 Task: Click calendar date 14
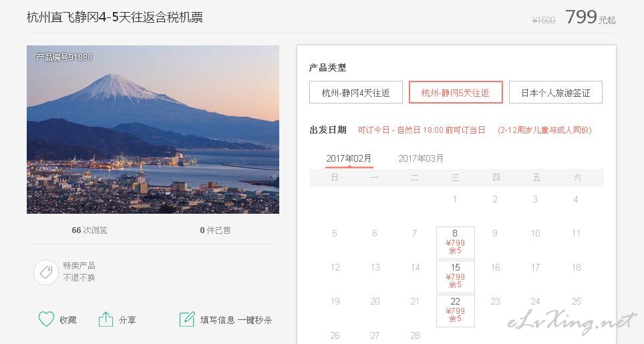(416, 268)
